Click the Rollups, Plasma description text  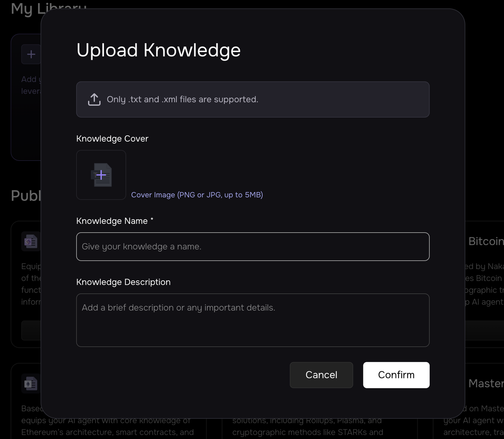point(307,421)
